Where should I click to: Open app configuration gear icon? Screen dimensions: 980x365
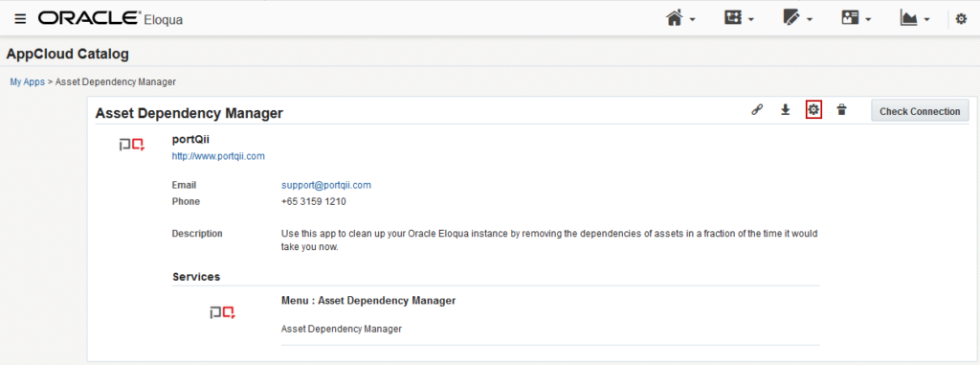pyautogui.click(x=813, y=110)
